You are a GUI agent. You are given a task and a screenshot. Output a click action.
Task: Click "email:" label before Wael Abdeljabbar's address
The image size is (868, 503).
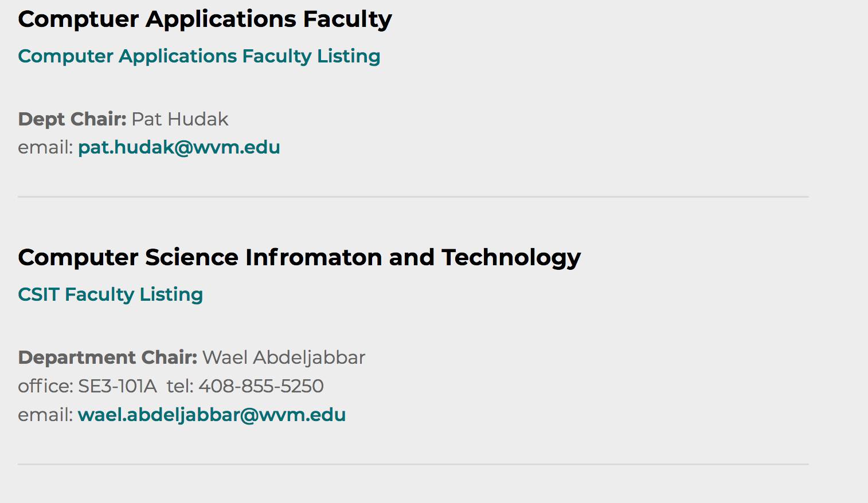click(45, 415)
